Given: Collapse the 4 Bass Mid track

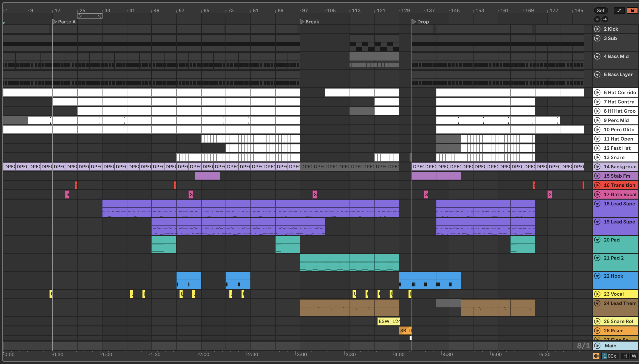Looking at the screenshot, I should [x=597, y=56].
